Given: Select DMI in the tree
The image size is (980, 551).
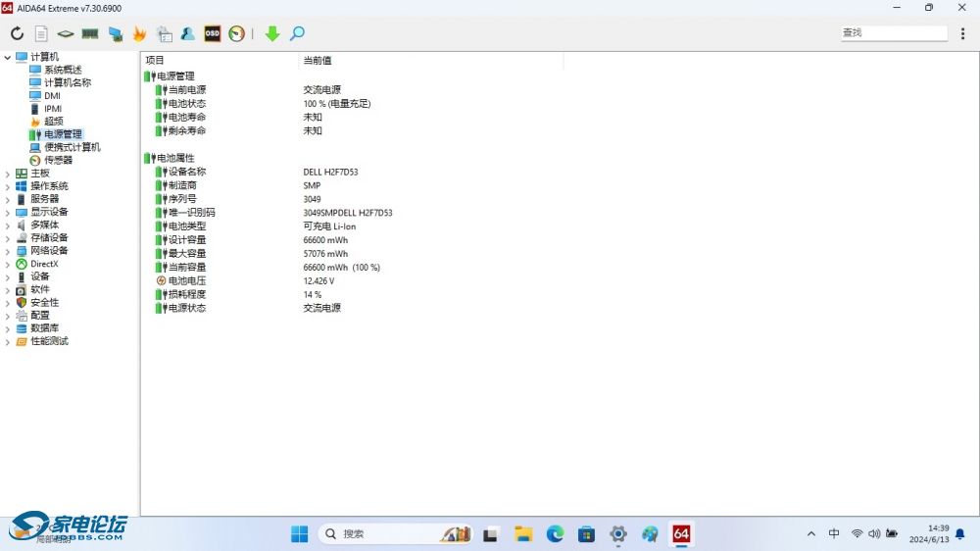Looking at the screenshot, I should click(53, 96).
